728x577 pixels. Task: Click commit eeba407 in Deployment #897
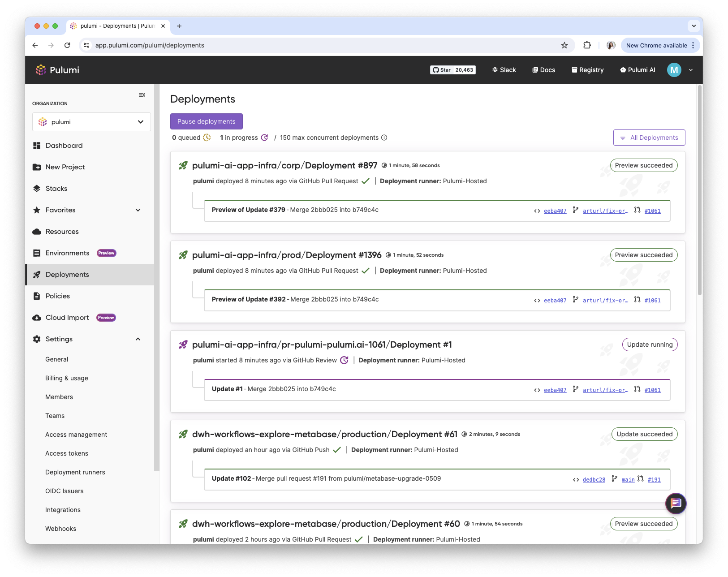click(555, 211)
